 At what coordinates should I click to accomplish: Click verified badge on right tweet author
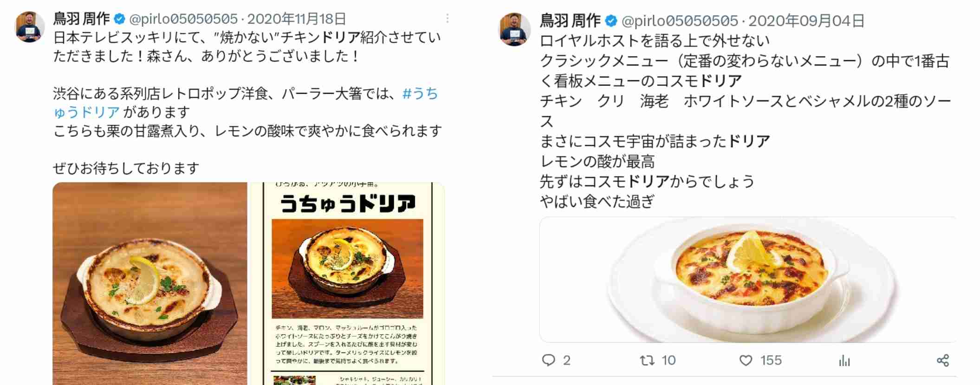point(611,21)
